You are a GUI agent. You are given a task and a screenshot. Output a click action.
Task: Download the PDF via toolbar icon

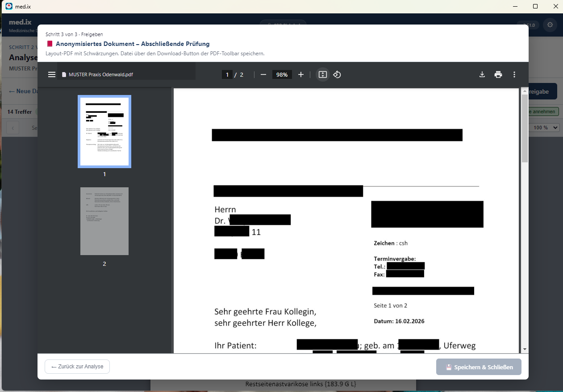[x=482, y=74]
